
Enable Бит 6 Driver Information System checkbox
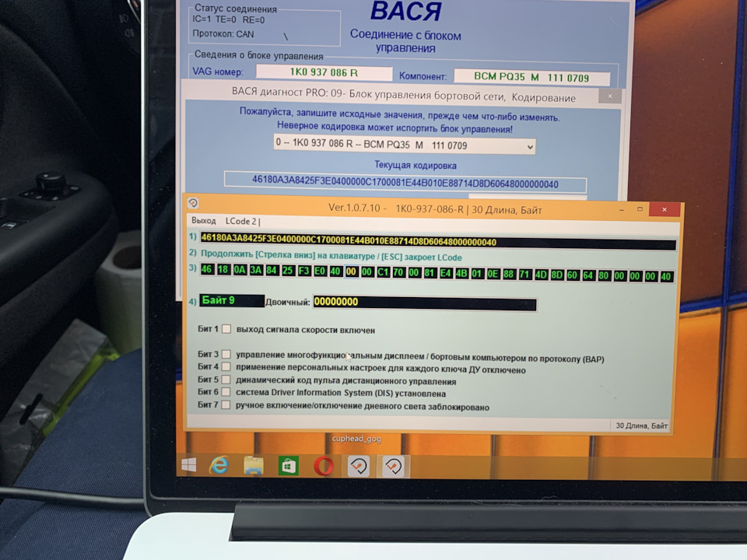[x=226, y=392]
